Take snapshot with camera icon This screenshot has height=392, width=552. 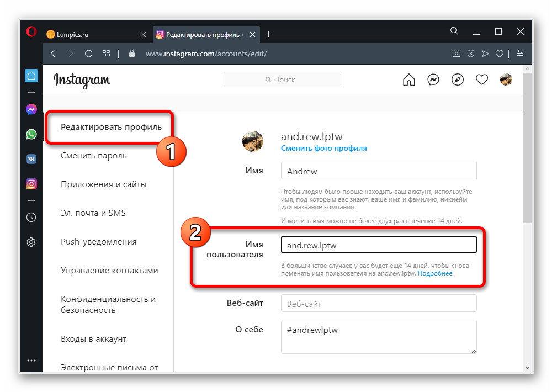(457, 54)
